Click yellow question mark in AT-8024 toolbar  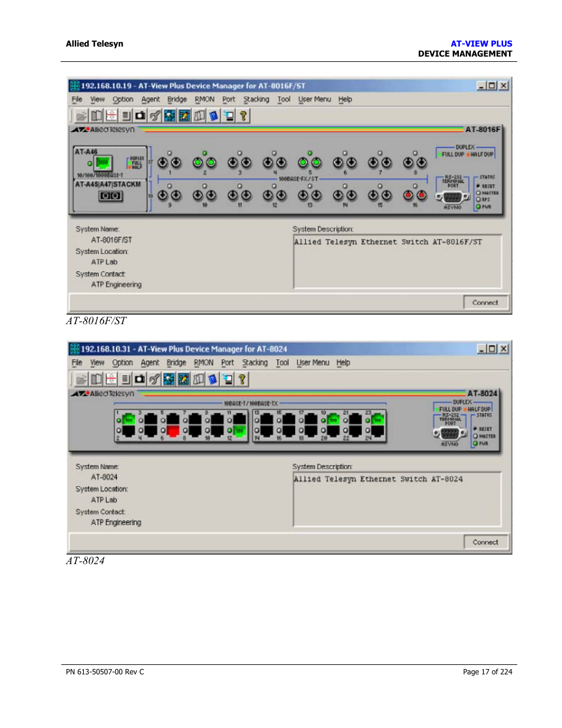[242, 379]
